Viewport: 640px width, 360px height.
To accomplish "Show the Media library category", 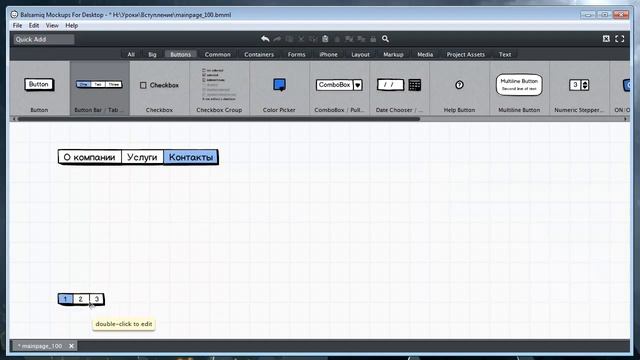I will pyautogui.click(x=425, y=54).
